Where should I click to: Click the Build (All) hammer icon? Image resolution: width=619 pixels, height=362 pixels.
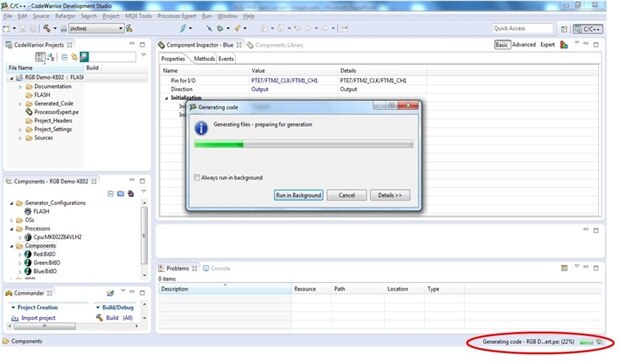pyautogui.click(x=99, y=317)
